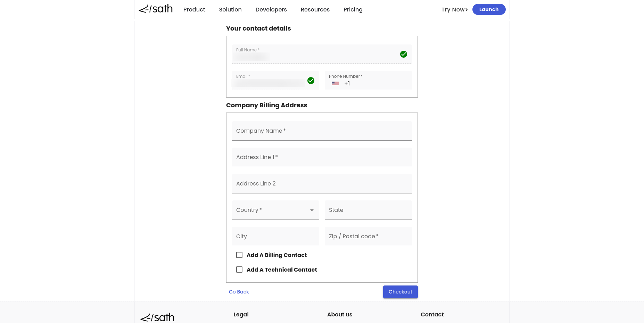
Task: Open the Product menu
Action: (x=194, y=9)
